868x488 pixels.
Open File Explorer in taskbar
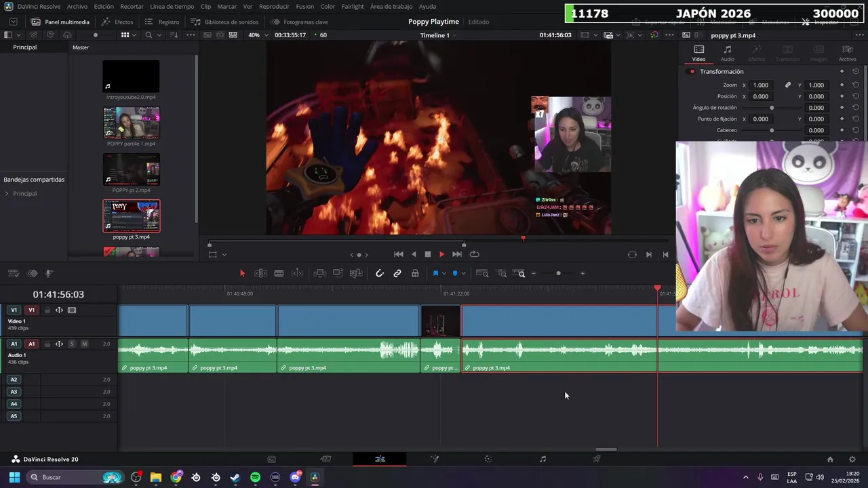(156, 477)
